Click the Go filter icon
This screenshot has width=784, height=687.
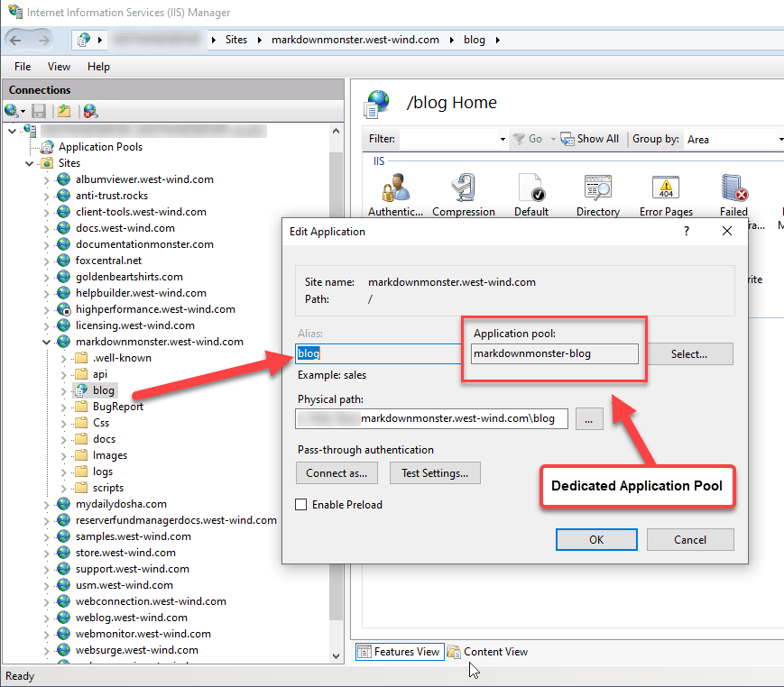(x=519, y=139)
